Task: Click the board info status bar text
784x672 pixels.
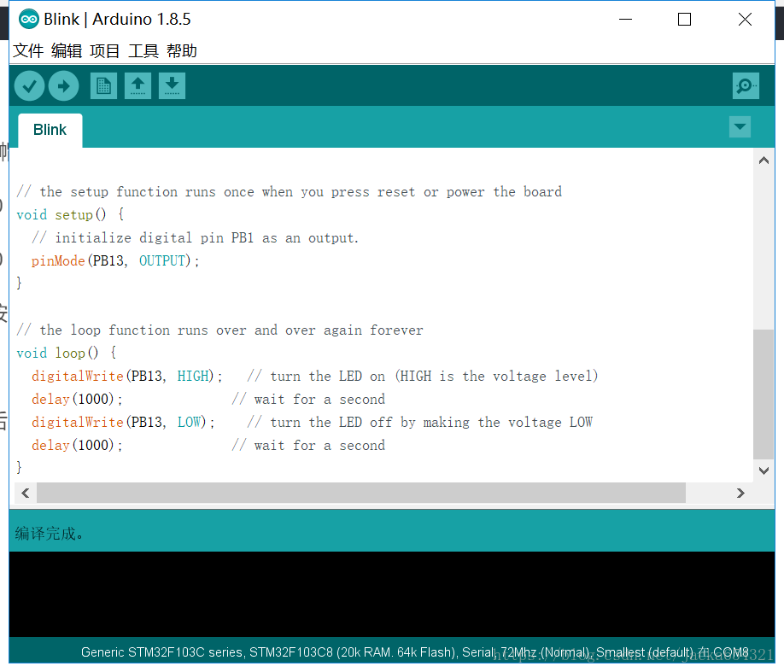Action: click(x=414, y=652)
